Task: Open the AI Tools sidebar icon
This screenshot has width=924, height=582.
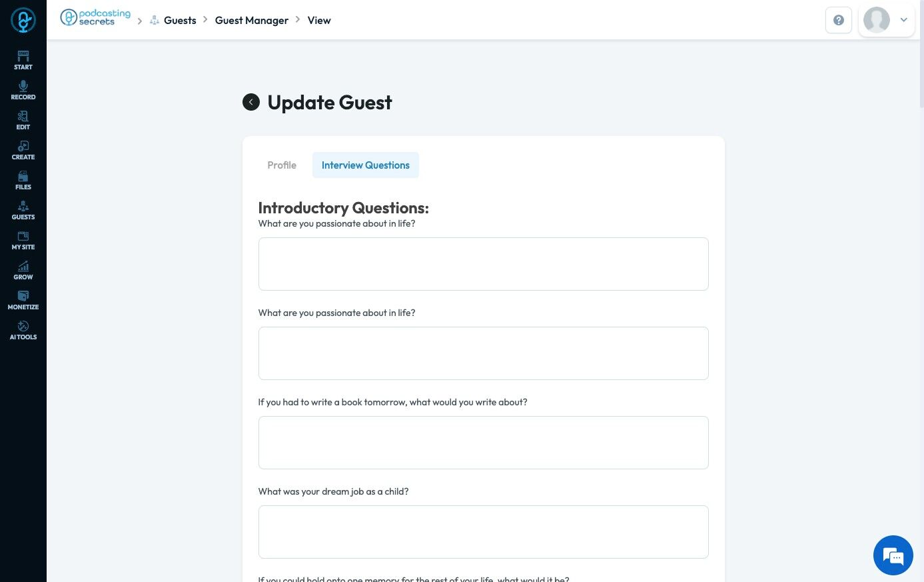Action: coord(23,326)
